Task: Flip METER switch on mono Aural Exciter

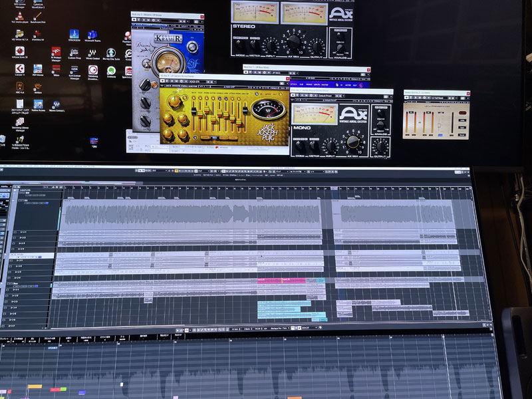Action: (x=314, y=146)
